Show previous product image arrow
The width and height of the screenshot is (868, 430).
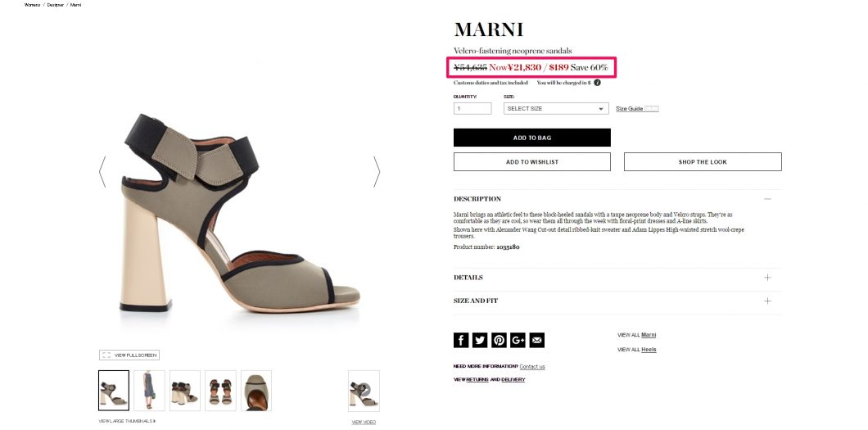coord(102,171)
